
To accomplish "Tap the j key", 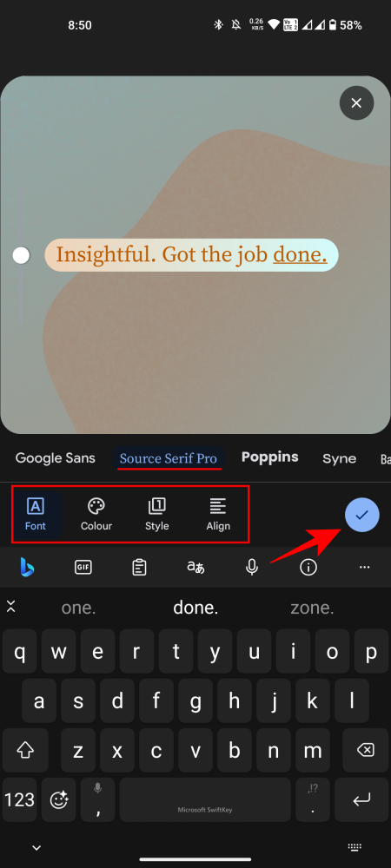I will 274,700.
